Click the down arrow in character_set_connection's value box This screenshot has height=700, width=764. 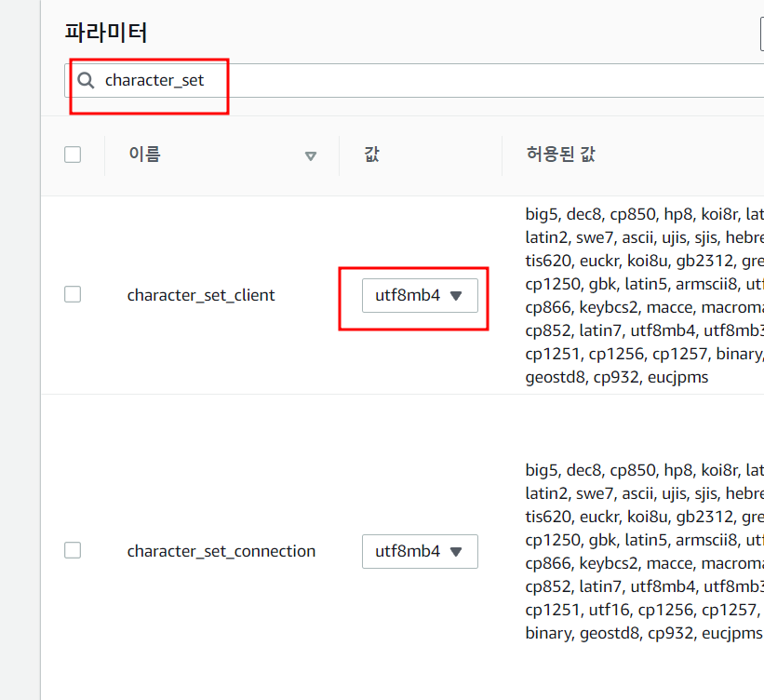pos(456,551)
